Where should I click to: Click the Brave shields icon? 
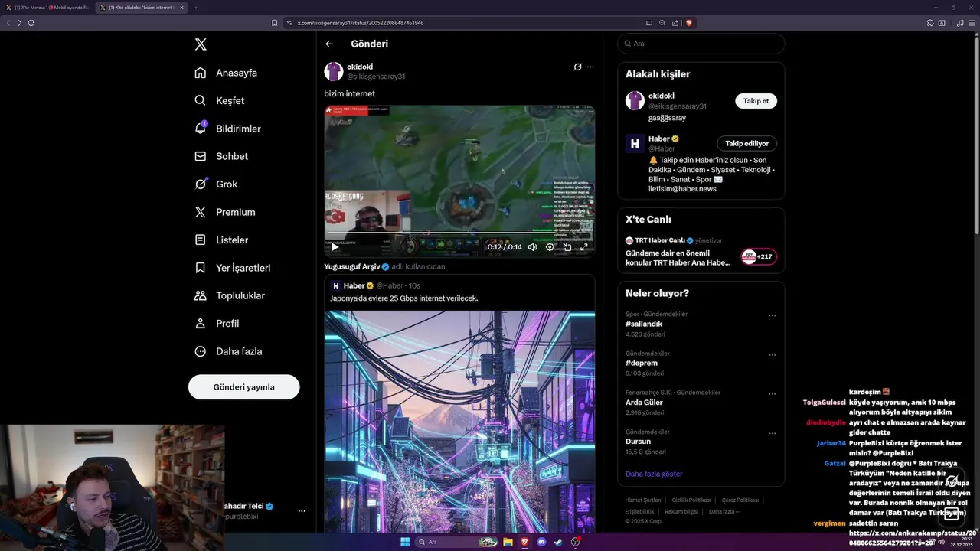688,23
